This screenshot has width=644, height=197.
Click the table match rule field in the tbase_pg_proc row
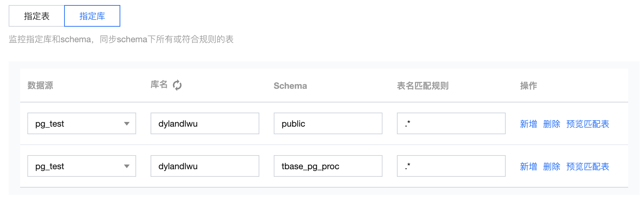(x=451, y=166)
